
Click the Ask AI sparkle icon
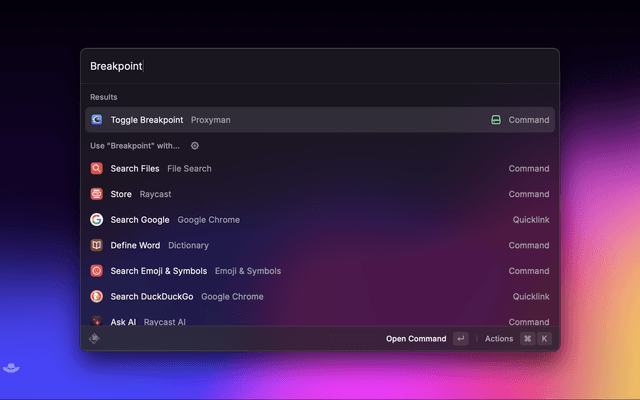[x=97, y=321]
